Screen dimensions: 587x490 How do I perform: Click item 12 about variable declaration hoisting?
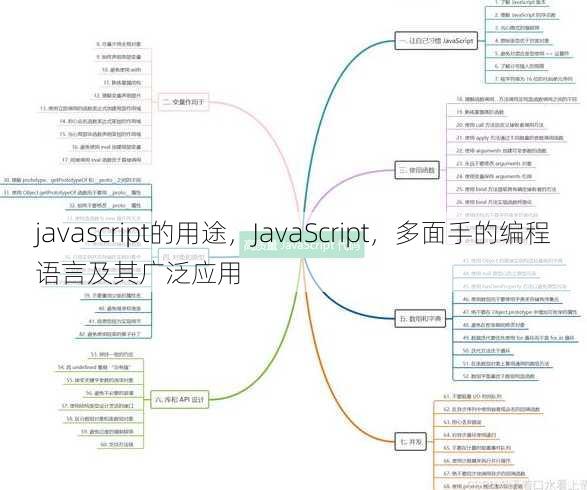pos(118,95)
